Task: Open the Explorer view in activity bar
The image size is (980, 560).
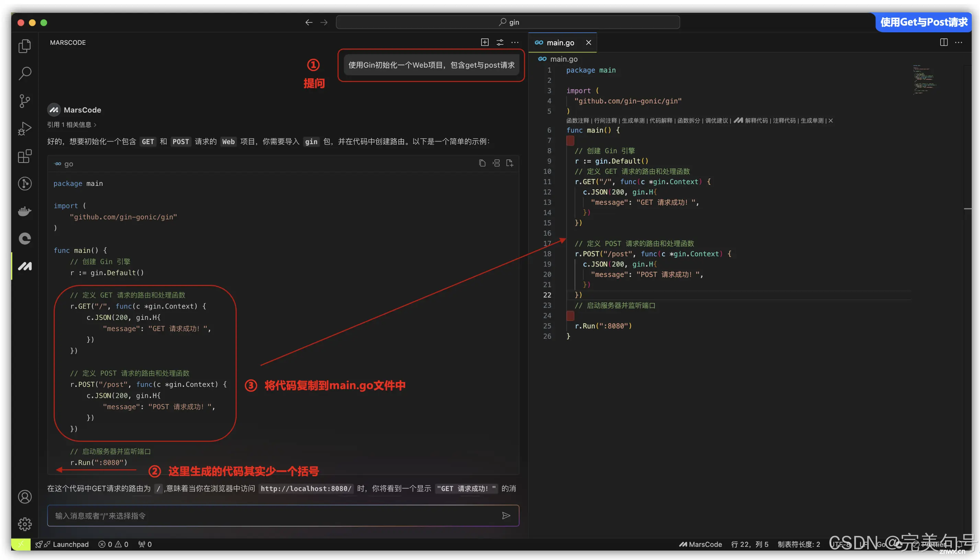Action: click(25, 46)
